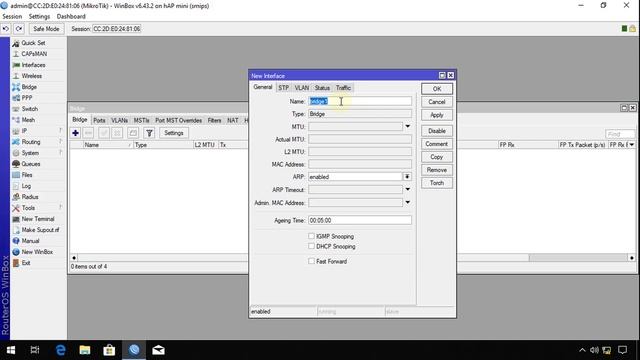Click the Name input field
Screen dimensions: 640x360
coord(360,101)
